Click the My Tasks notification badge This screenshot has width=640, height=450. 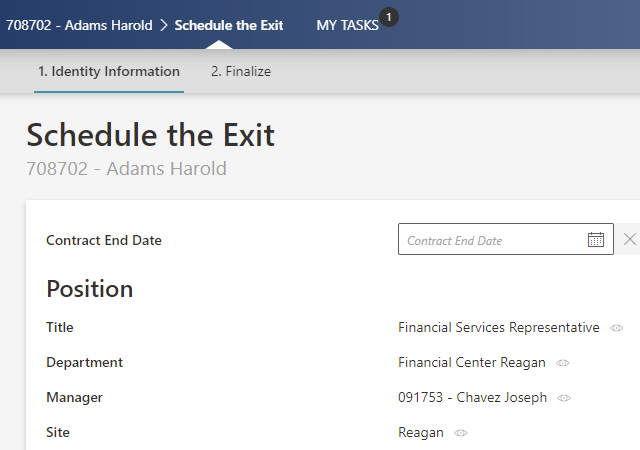point(389,16)
